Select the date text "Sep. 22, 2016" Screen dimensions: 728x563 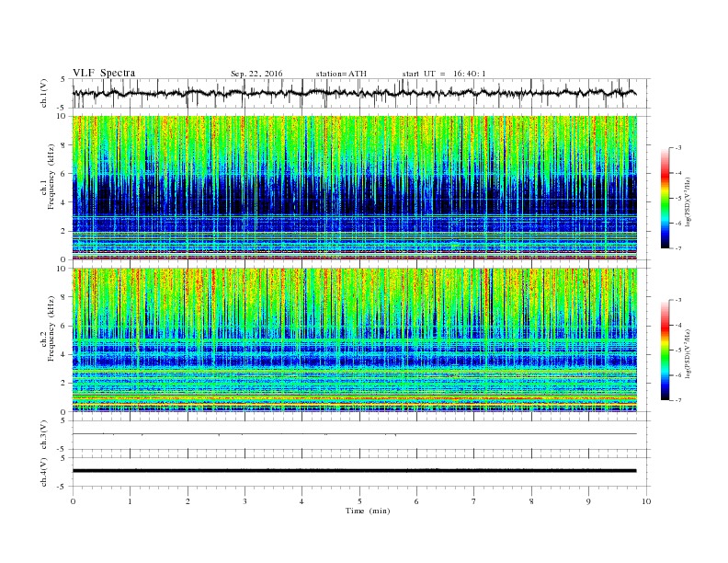tap(256, 74)
